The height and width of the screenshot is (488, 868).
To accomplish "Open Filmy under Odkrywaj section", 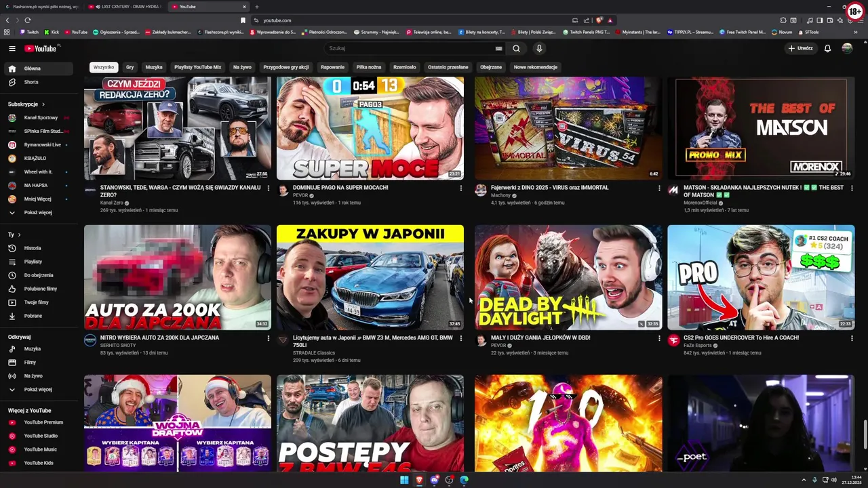I will (x=38, y=362).
